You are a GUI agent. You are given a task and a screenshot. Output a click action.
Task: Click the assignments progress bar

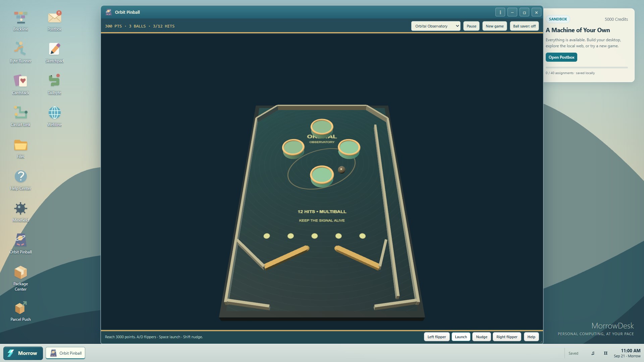click(587, 68)
